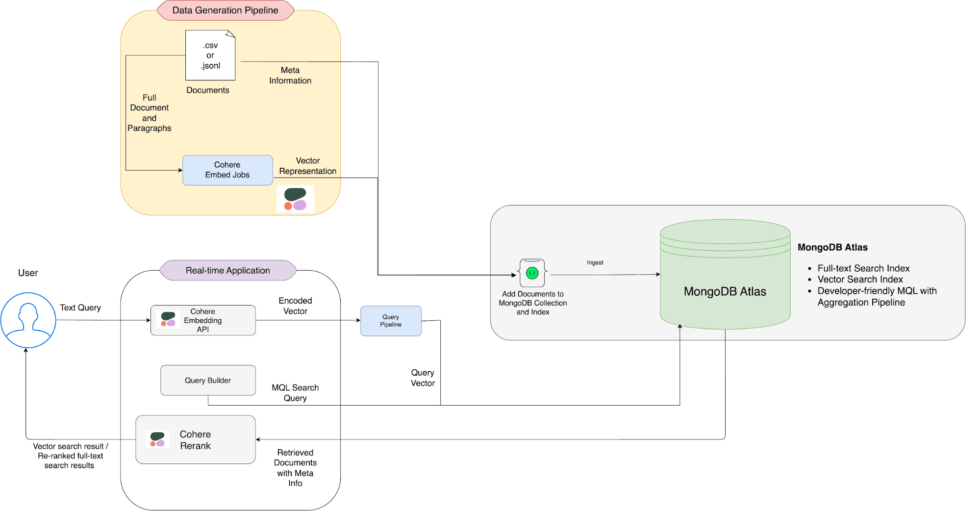This screenshot has width=980, height=511.
Task: Click the Vector Representation label
Action: pyautogui.click(x=307, y=166)
